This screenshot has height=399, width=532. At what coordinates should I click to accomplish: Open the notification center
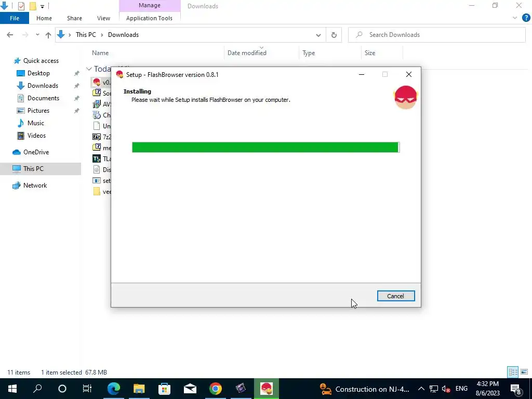point(516,389)
